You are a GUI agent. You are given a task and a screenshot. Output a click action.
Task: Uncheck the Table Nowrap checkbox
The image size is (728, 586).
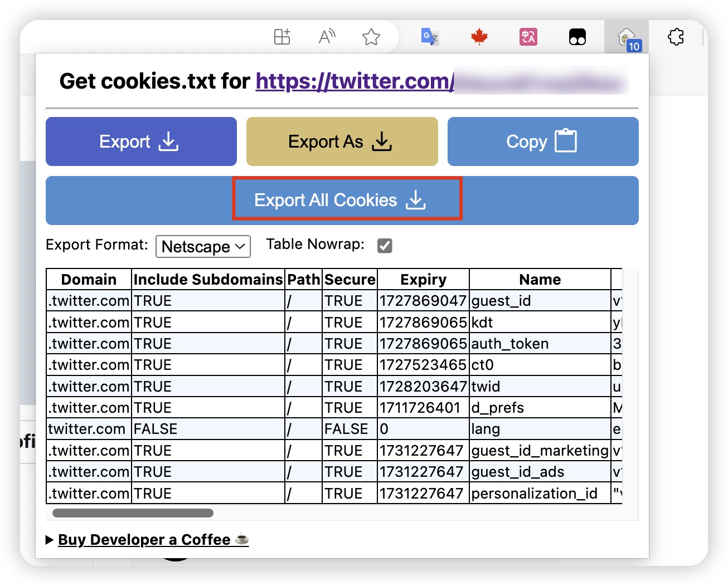[385, 246]
